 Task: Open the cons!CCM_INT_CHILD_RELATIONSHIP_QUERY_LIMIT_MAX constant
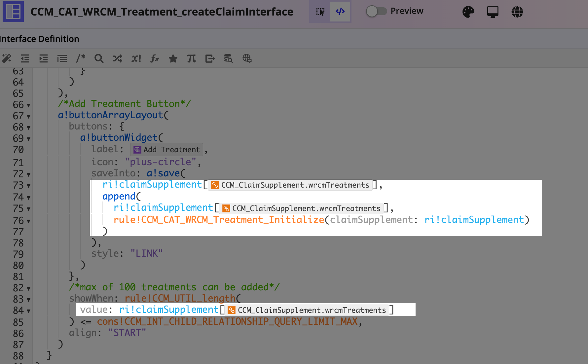coord(227,321)
